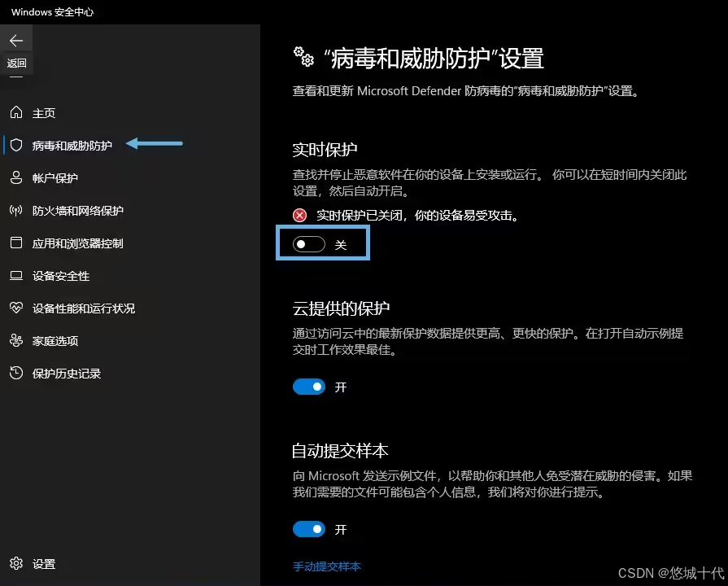The height and width of the screenshot is (586, 728).
Task: Click the antenna icon for 防火墙和网络保护
Action: pos(16,211)
